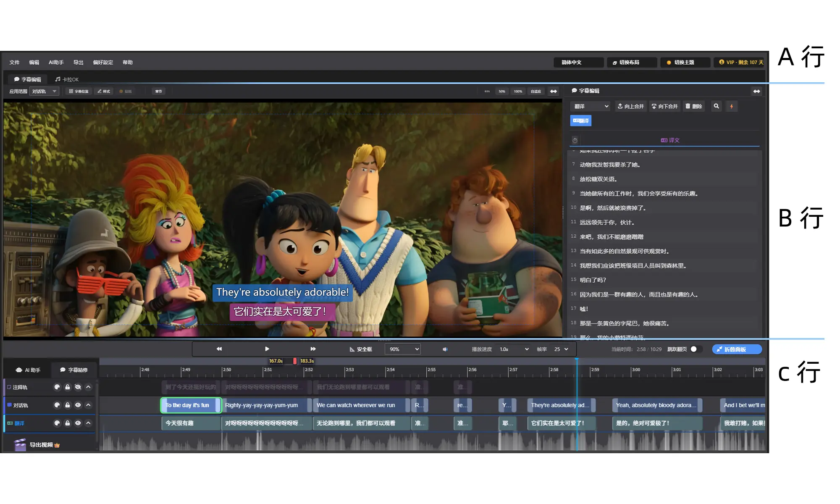The width and height of the screenshot is (840, 504).
Task: Click the 样式 style toolbar button
Action: [x=104, y=92]
